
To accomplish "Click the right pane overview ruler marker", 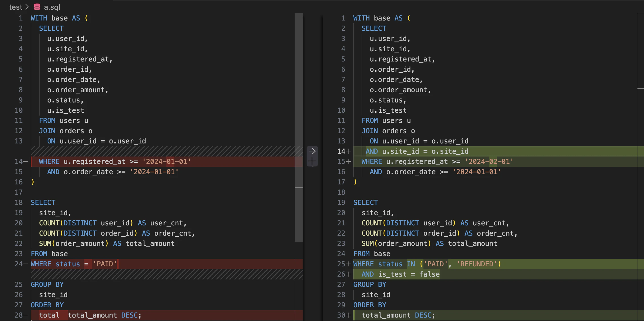I will point(640,89).
